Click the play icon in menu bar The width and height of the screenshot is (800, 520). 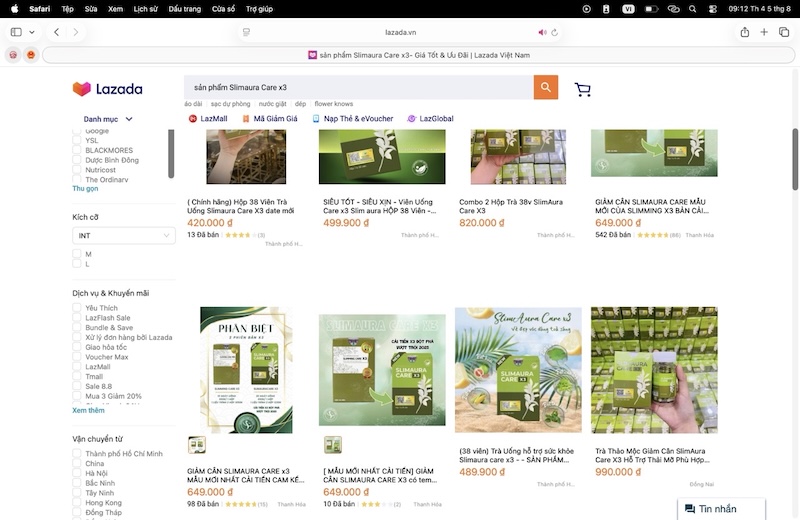[586, 9]
